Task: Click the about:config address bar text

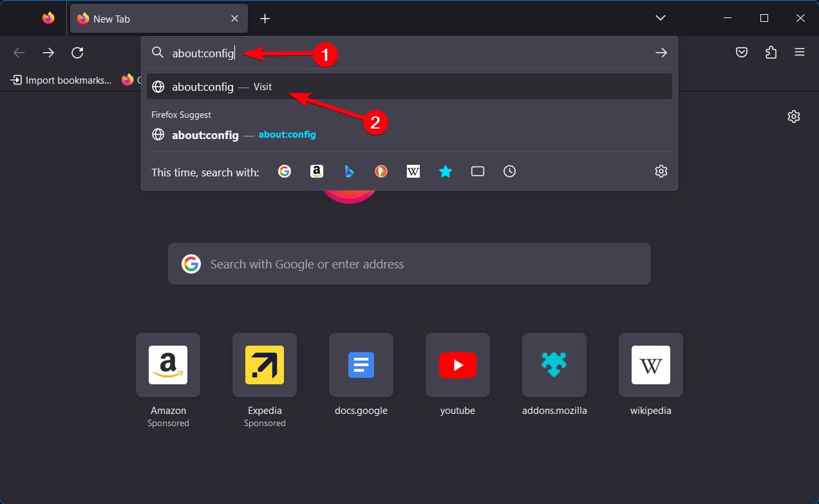Action: tap(203, 53)
